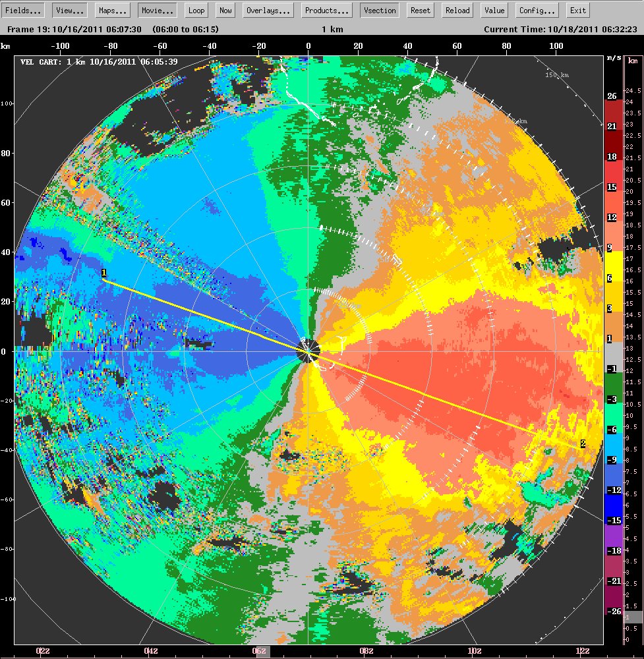Click vertical section endpoint marker 2

pyautogui.click(x=583, y=444)
